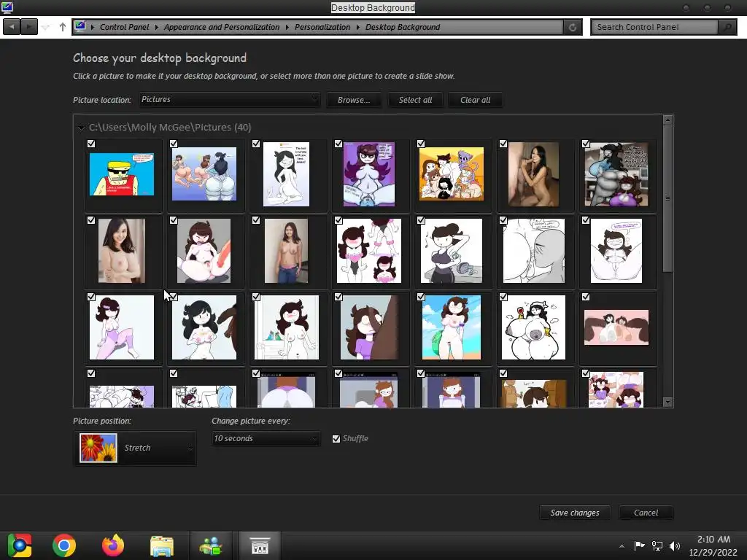Open the Change picture every dropdown
747x560 pixels.
pos(266,438)
